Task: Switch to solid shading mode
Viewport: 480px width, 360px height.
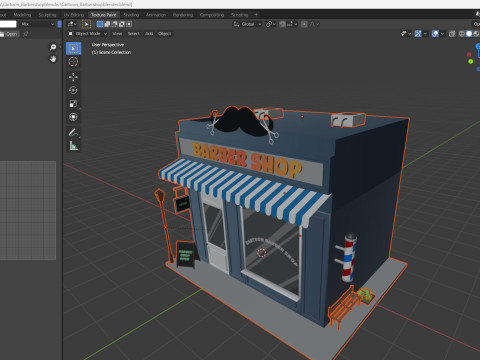Action: pyautogui.click(x=469, y=34)
